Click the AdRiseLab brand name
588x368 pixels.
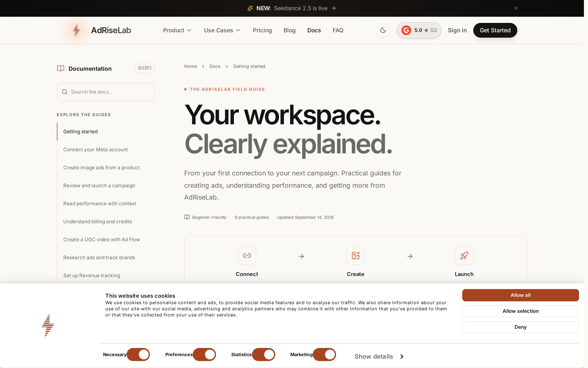tap(111, 30)
